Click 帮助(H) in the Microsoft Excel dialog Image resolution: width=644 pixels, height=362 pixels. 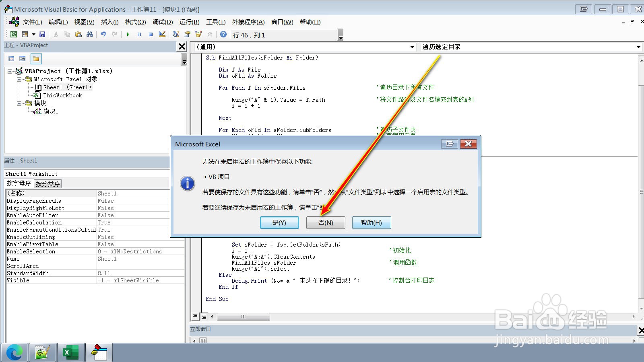(372, 222)
